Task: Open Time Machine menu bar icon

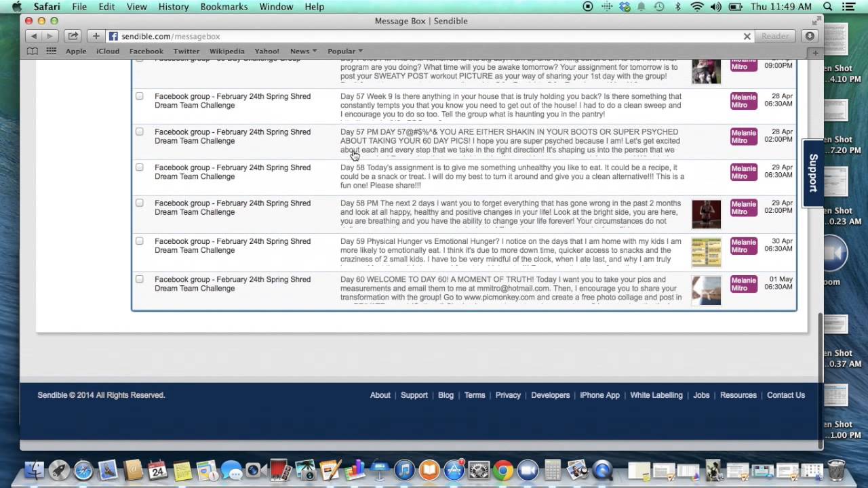Action: (x=658, y=7)
